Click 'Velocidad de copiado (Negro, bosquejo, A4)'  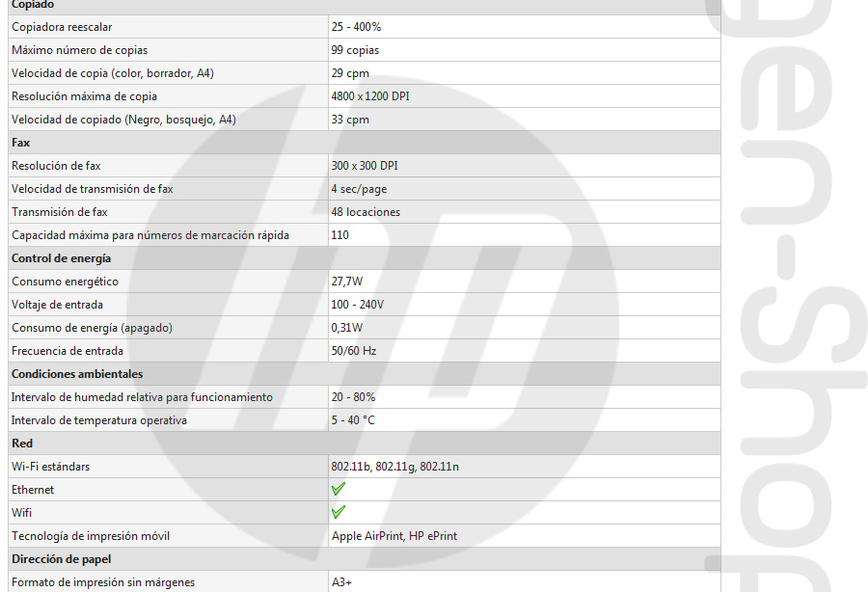tap(124, 120)
